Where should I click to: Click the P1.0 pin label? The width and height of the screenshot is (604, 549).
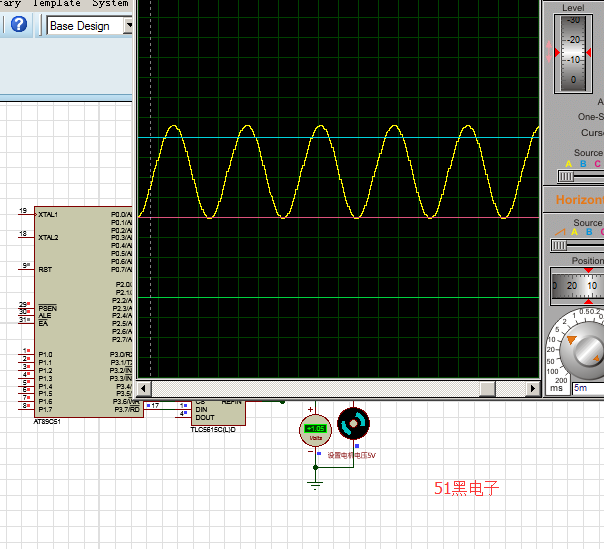45,354
